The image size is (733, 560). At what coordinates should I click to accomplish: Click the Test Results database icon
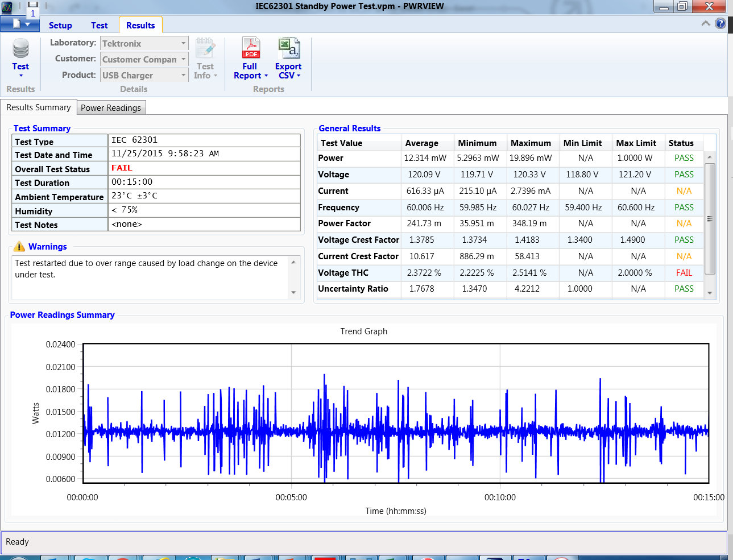20,49
